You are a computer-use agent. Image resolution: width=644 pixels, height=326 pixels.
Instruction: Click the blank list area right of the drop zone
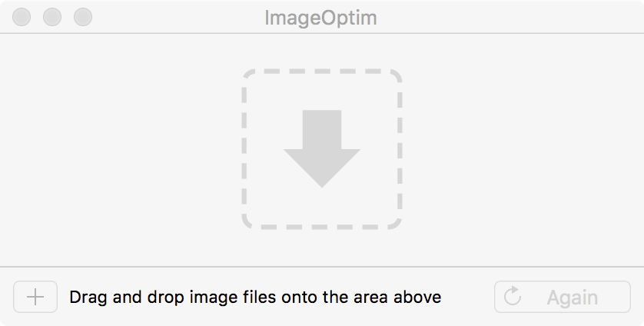[523, 150]
